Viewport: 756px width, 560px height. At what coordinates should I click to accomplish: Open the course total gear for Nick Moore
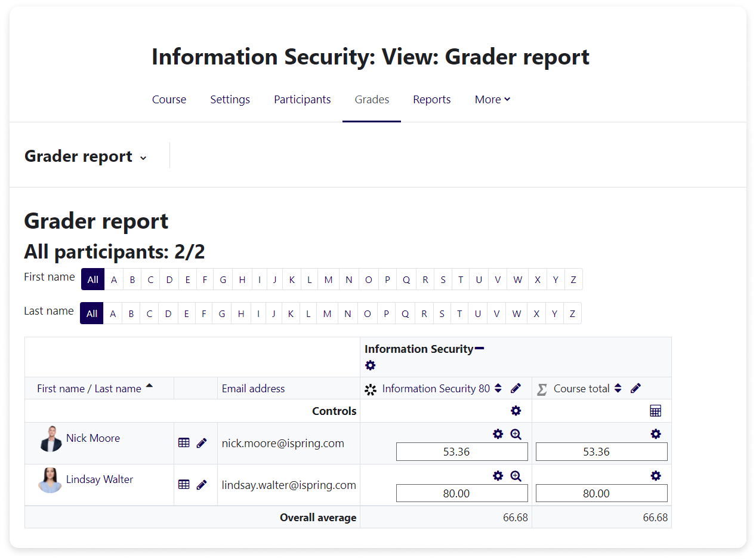(656, 434)
